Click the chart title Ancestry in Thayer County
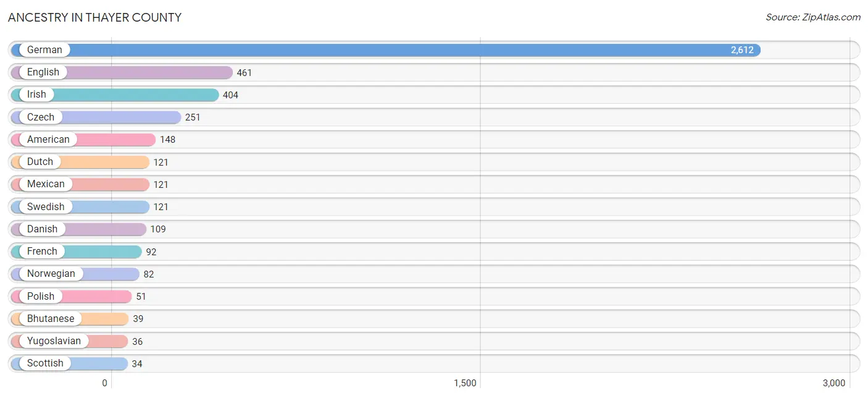Image resolution: width=868 pixels, height=398 pixels. point(95,18)
